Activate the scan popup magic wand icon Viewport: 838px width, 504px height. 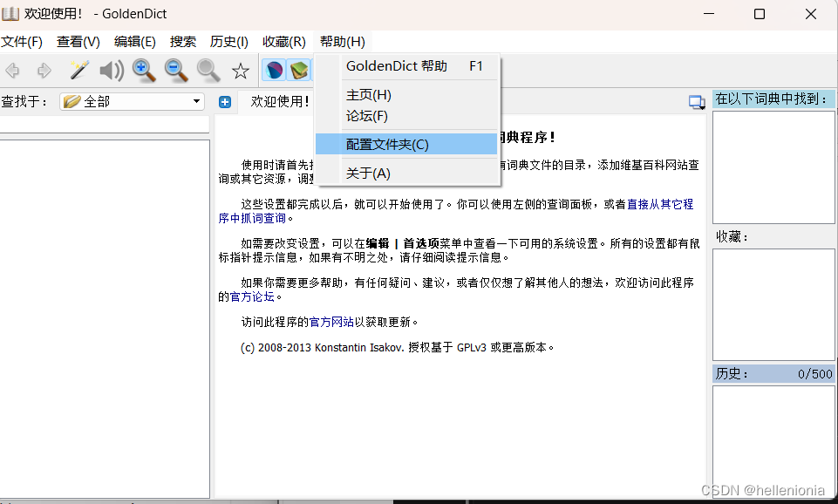coord(79,70)
